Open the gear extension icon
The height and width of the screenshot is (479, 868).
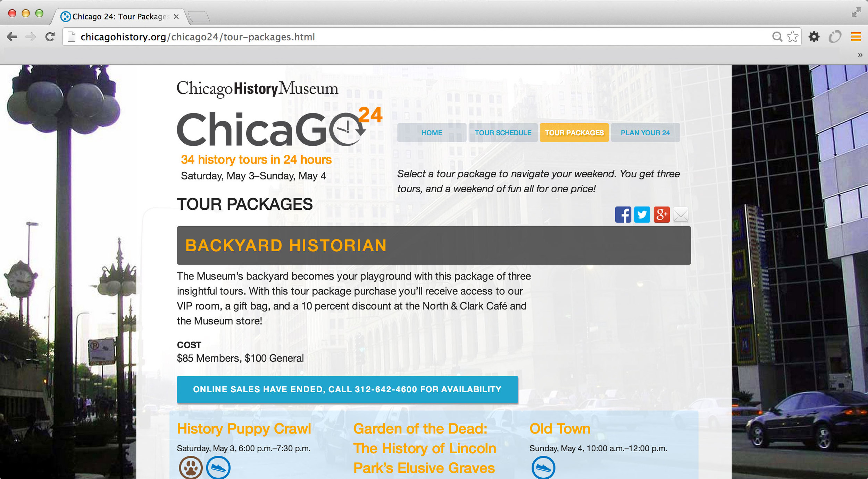[x=814, y=36]
